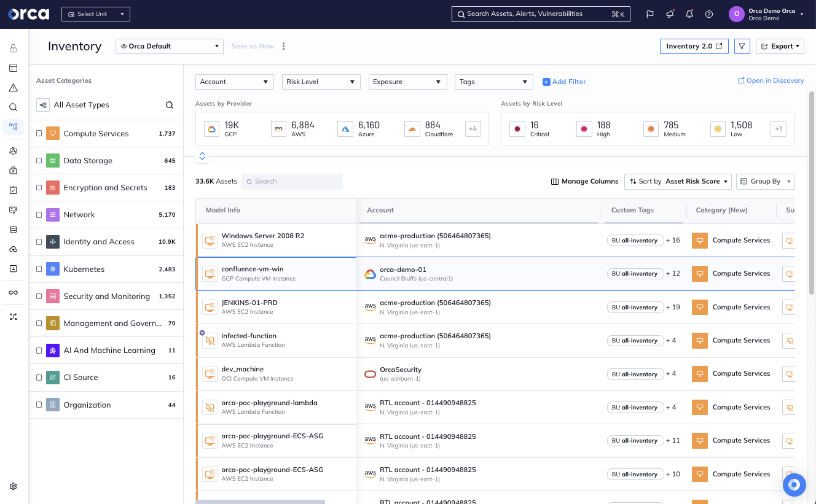
Task: Open the chat assistant bubble icon
Action: pos(794,484)
